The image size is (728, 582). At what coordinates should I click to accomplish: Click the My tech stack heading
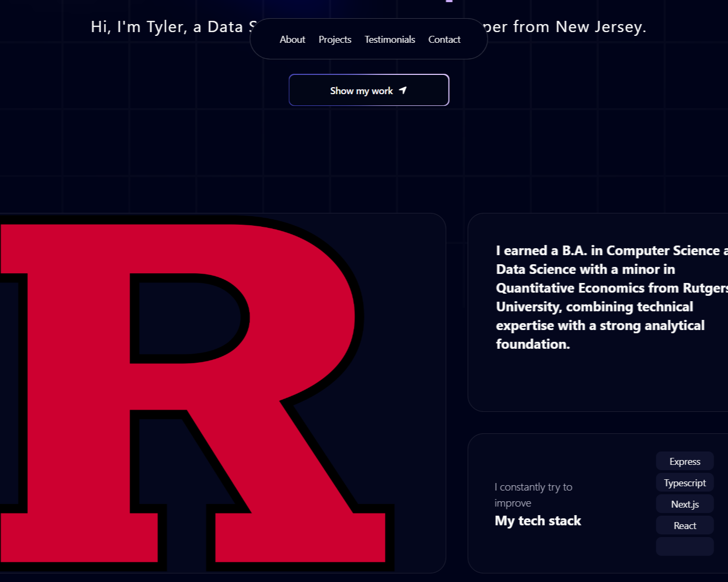537,520
